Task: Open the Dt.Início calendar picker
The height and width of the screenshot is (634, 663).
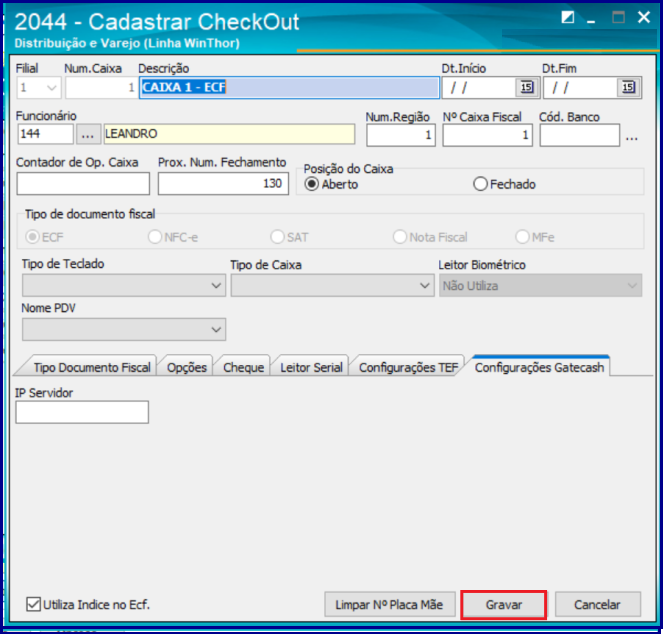Action: pos(526,88)
